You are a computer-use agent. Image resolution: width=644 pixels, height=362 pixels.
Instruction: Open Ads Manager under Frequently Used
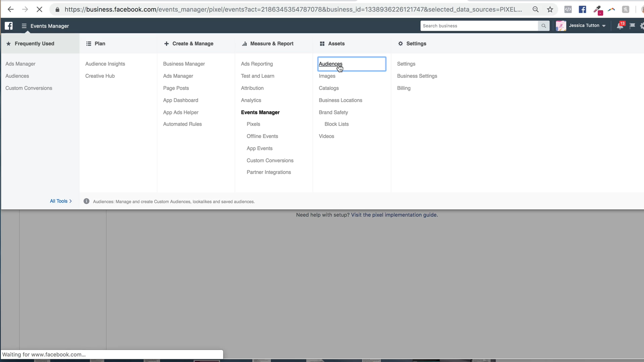[20, 64]
